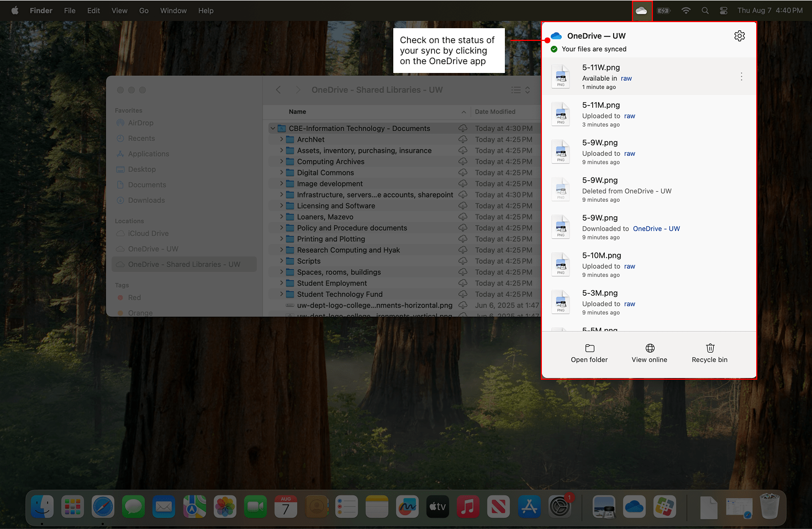This screenshot has width=812, height=529.
Task: Sort files by the Name column header
Action: 297,112
